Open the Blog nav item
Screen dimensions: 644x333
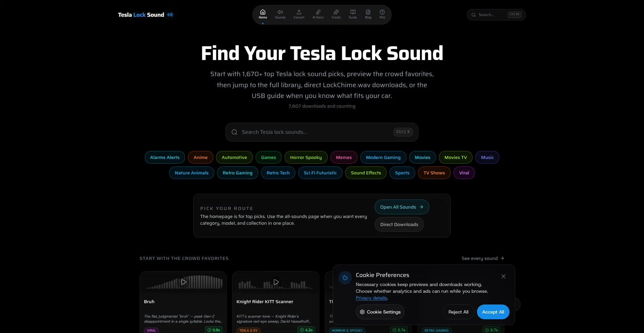click(x=368, y=14)
